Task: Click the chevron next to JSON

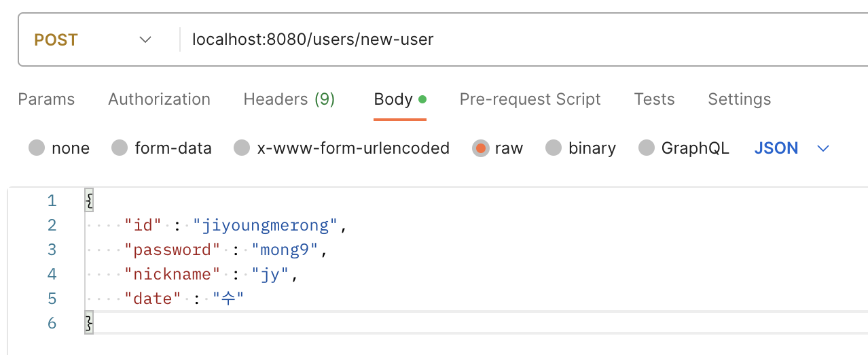Action: [823, 148]
